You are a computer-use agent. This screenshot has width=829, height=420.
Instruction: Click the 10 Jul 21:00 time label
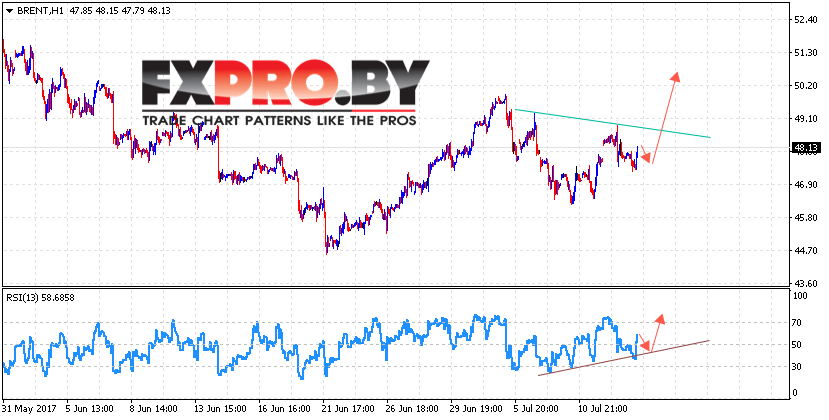click(x=601, y=409)
